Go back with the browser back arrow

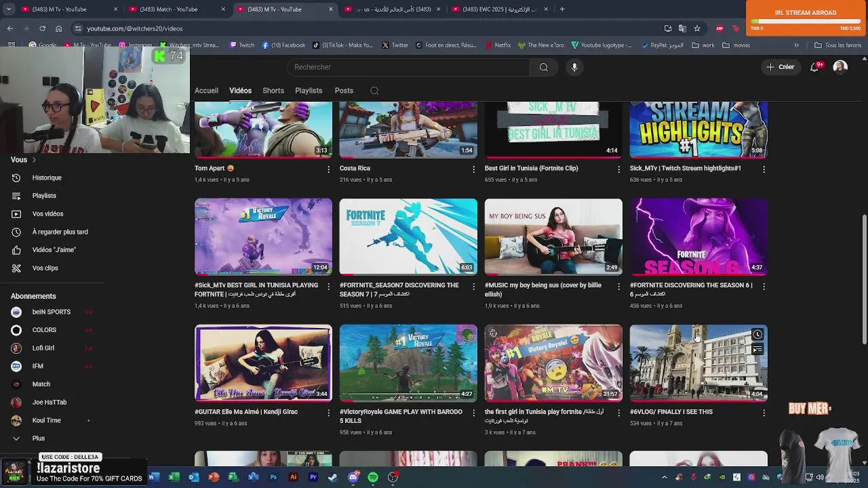[x=9, y=28]
